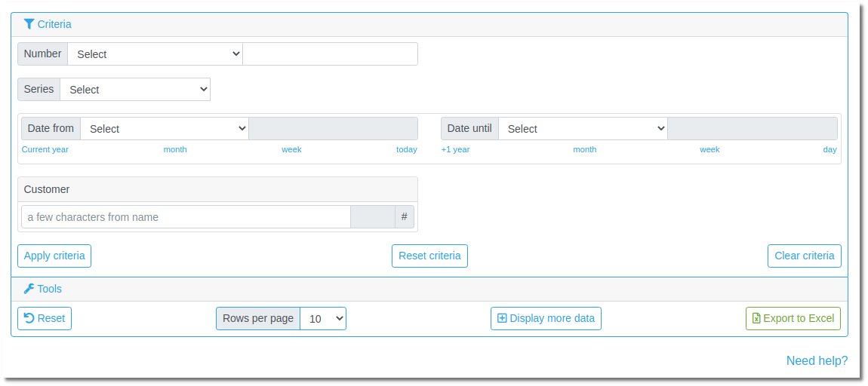Focus the Customer name search field
The image size is (868, 386).
pos(186,217)
